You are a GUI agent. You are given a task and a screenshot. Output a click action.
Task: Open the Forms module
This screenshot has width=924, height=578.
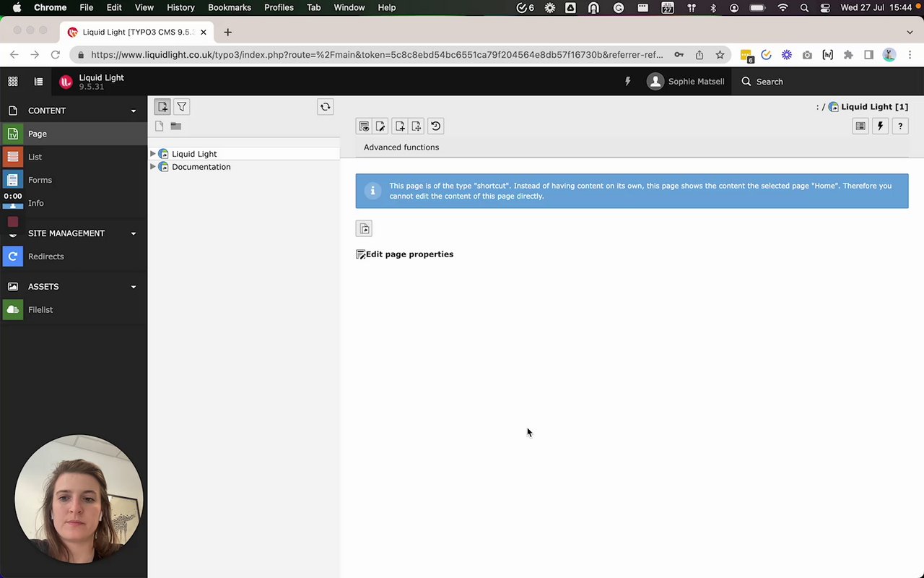74,180
